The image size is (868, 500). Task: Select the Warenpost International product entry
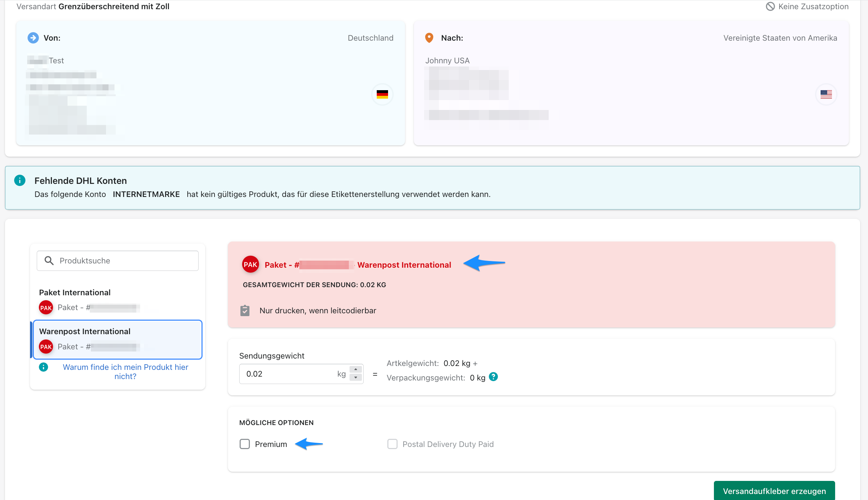[117, 339]
